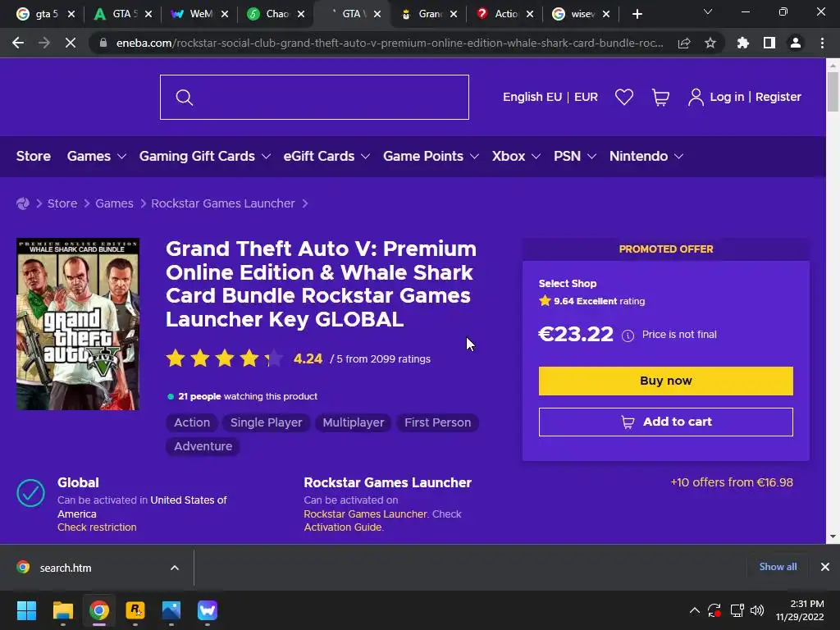Open the shopping cart icon in header

[x=660, y=97]
